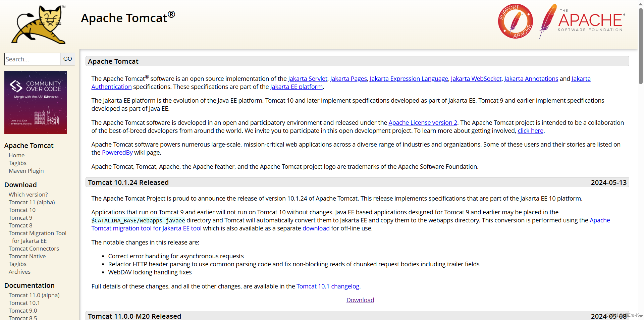This screenshot has width=644, height=320.
Task: Click the scrollbar down arrow
Action: 641,316
